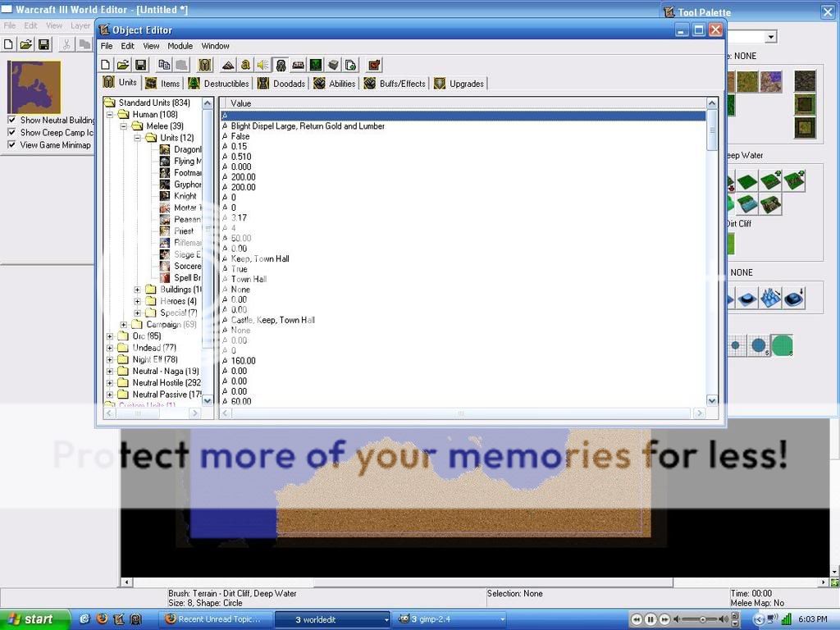840x630 pixels.
Task: Select shallow water cliff tool in Tool Palette
Action: (x=746, y=204)
